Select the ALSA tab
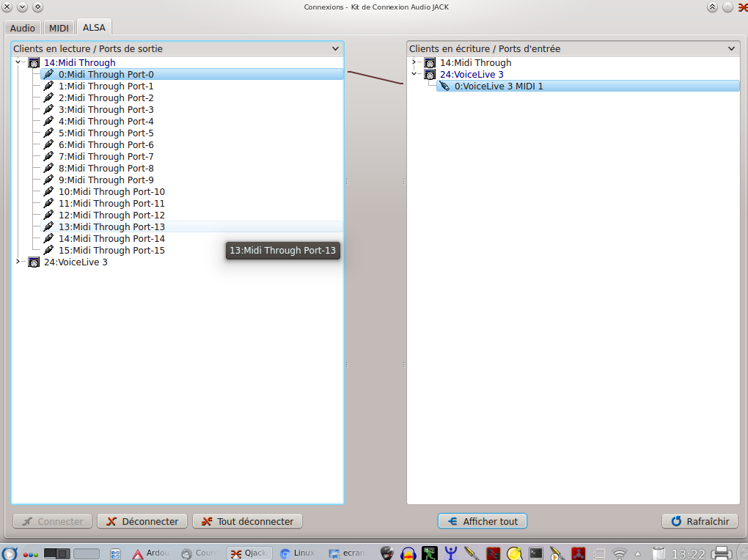The image size is (748, 560). pos(94,27)
